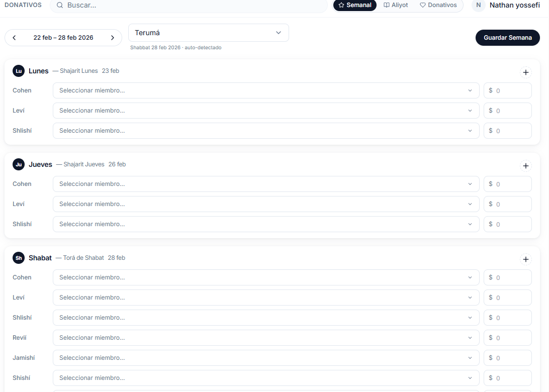Open Lunes Cohen member dropdown

pyautogui.click(x=265, y=90)
